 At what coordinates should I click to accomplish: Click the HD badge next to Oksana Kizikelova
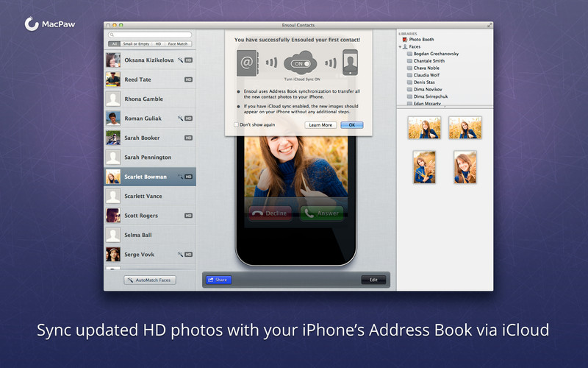click(189, 60)
